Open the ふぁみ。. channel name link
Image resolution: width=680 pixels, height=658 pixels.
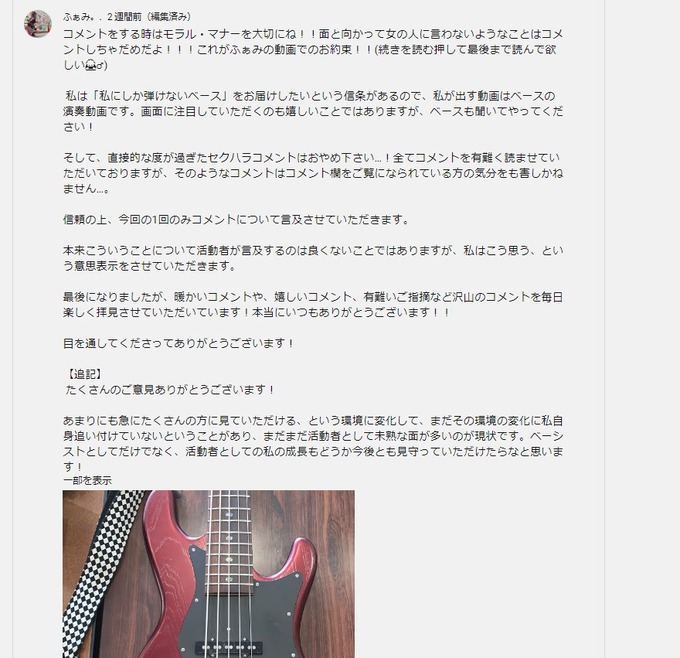tap(82, 17)
